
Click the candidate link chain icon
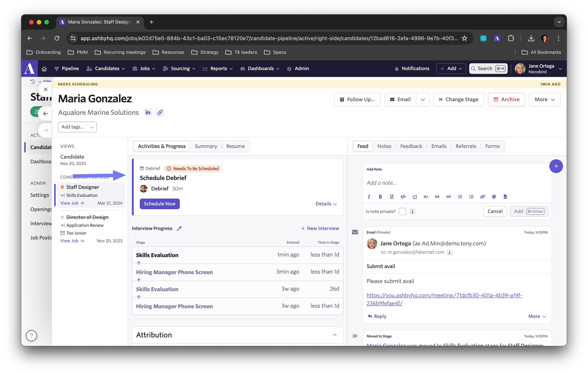tap(160, 112)
